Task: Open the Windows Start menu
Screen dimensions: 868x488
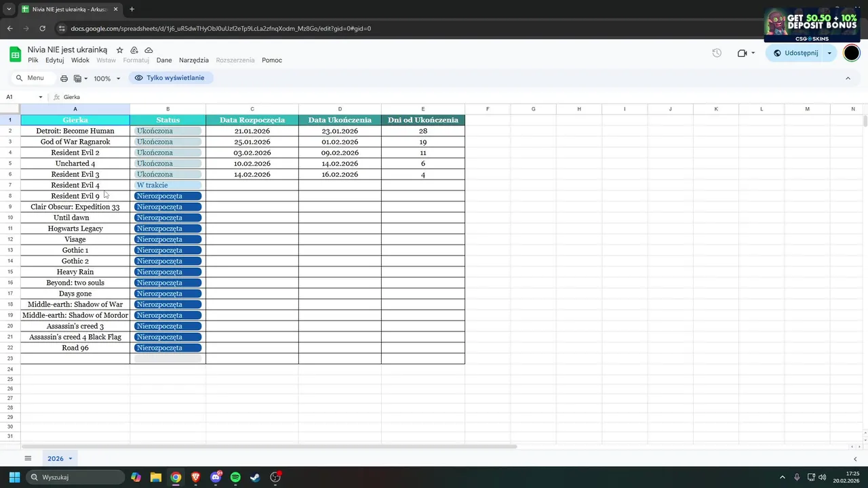Action: (x=14, y=477)
